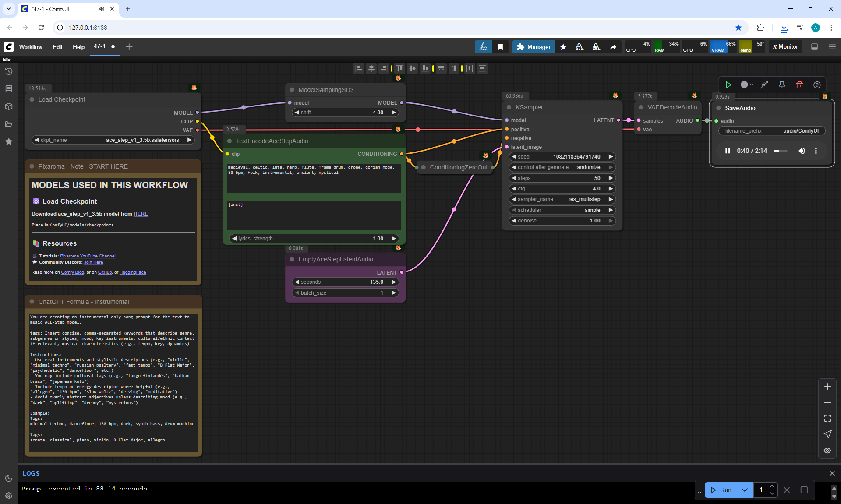Image resolution: width=841 pixels, height=504 pixels.
Task: Click the node help question-mark icon
Action: tap(817, 85)
